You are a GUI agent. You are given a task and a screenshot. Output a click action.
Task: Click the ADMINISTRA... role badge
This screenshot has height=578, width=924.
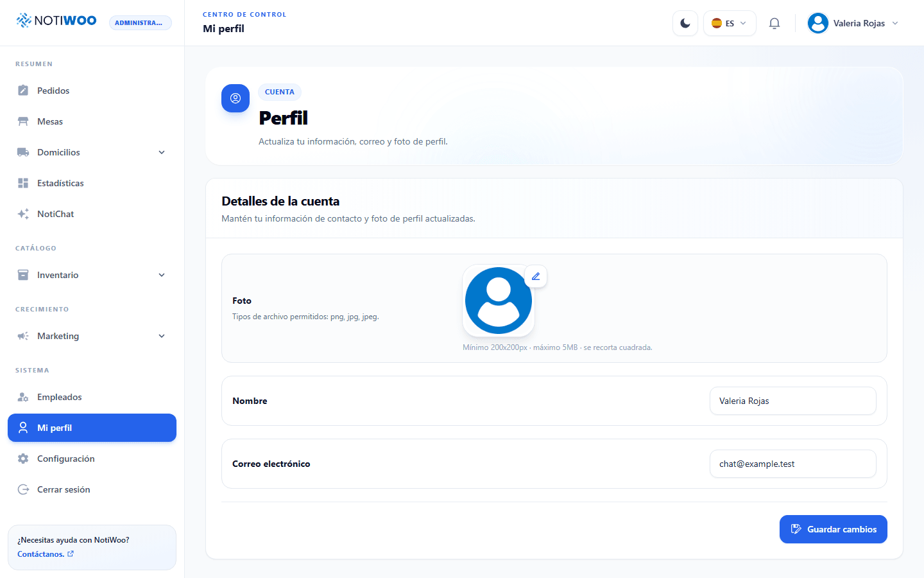[141, 23]
